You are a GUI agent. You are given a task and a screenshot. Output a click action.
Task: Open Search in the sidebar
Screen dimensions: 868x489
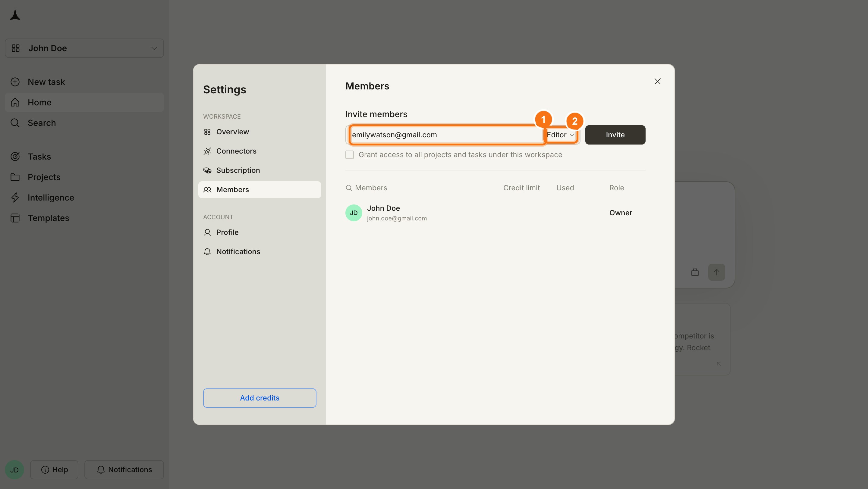pos(84,123)
